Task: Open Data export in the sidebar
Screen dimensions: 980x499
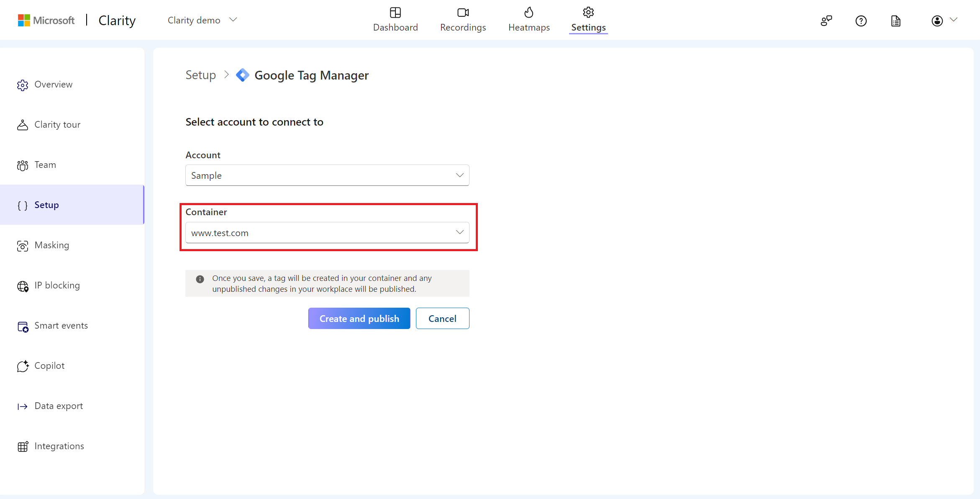Action: 72,406
